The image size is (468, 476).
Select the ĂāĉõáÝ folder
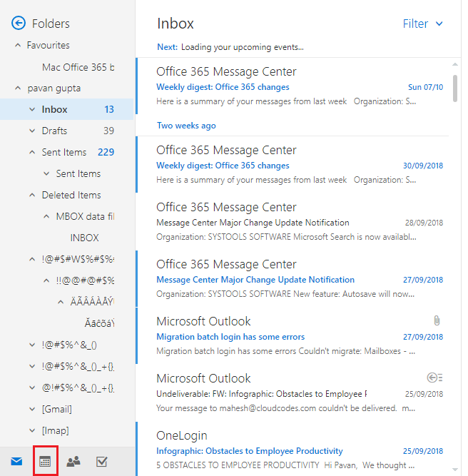[99, 323]
